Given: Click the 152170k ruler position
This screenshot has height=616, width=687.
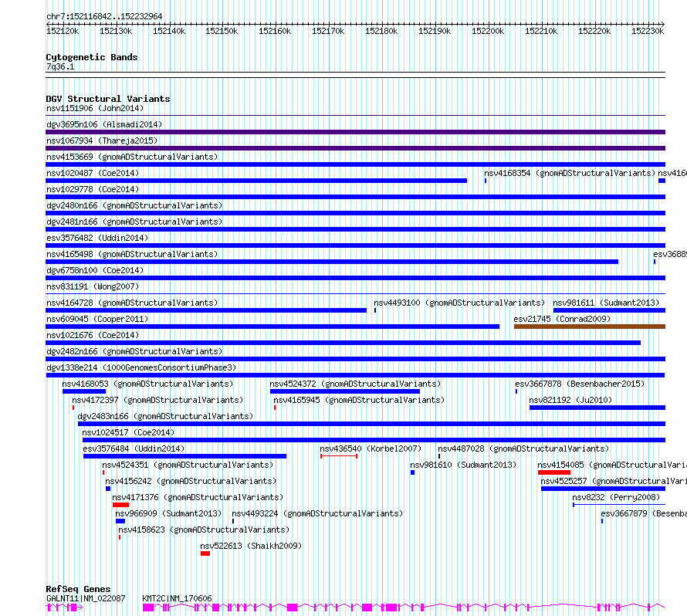Looking at the screenshot, I should click(x=328, y=31).
